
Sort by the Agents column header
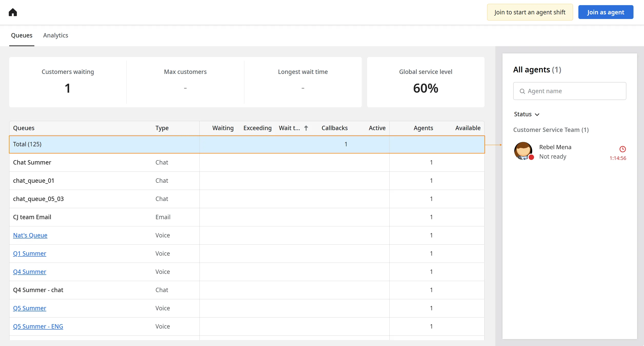tap(423, 128)
